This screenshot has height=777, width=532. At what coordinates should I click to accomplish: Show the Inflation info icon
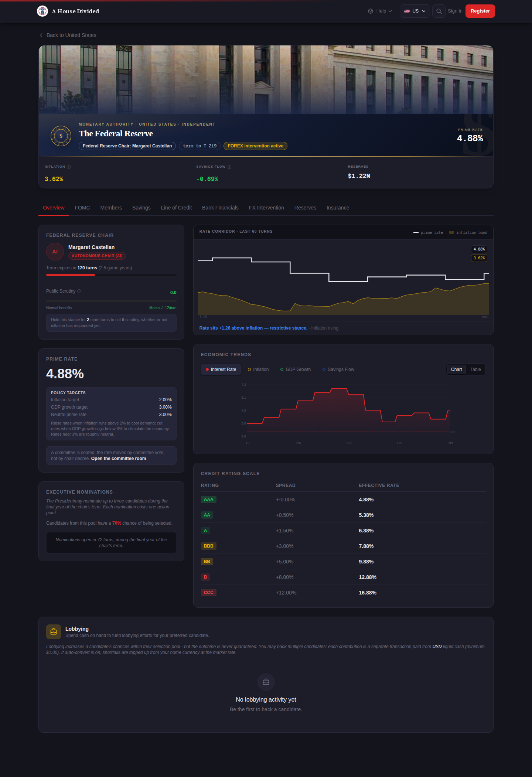[x=69, y=167]
